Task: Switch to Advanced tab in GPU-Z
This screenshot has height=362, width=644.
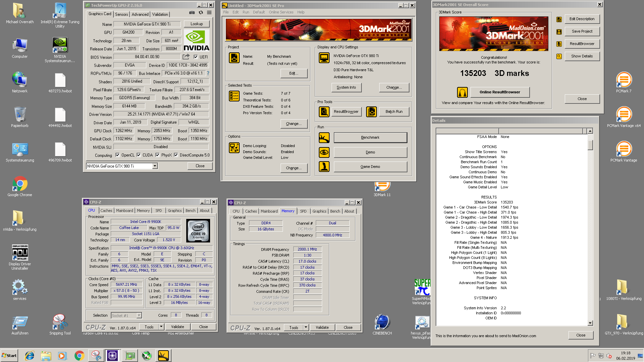Action: tap(140, 14)
